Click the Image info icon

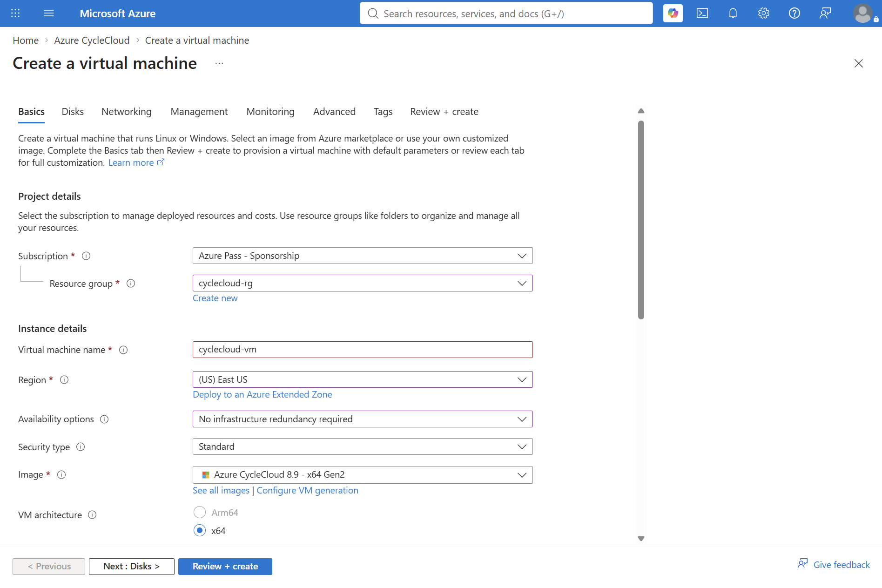tap(61, 475)
